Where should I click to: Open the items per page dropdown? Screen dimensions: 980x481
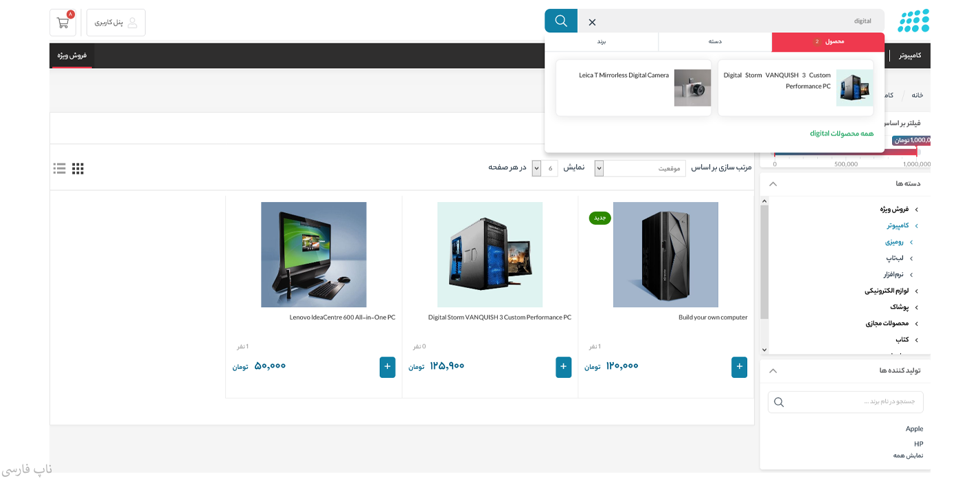(549, 168)
